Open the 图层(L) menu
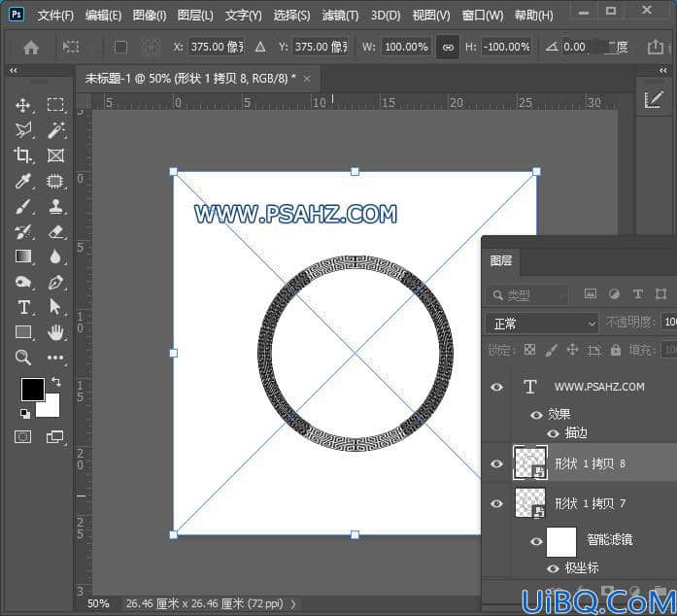 point(195,16)
